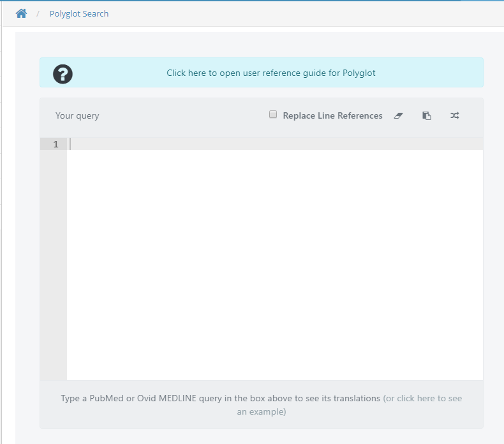
Task: Clear the query with eraser icon
Action: pos(398,115)
